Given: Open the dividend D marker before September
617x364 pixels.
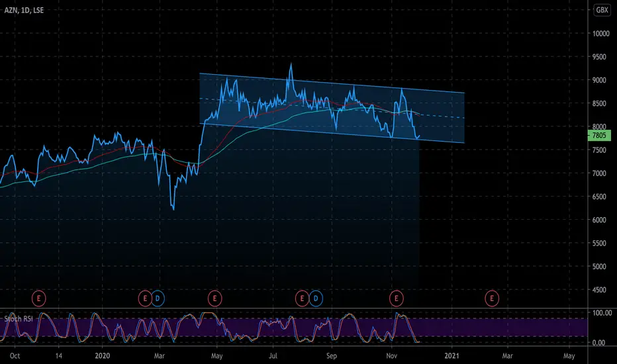Looking at the screenshot, I should pyautogui.click(x=316, y=298).
